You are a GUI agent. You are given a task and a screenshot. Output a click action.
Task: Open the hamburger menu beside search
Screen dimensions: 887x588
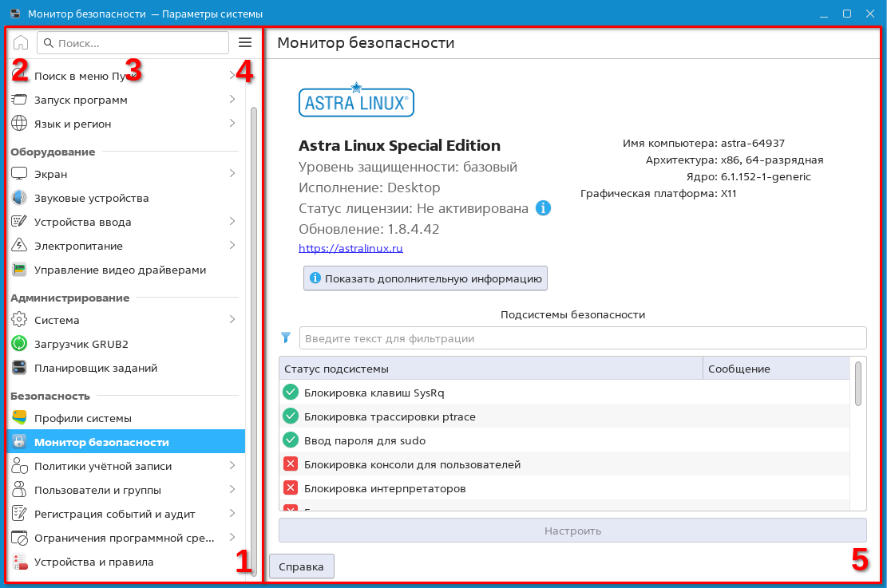click(245, 43)
